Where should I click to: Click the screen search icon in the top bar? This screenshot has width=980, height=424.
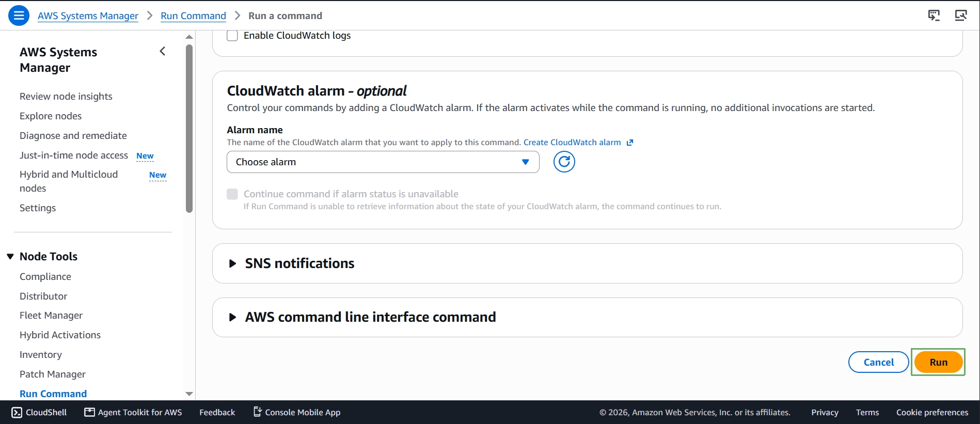click(x=961, y=15)
